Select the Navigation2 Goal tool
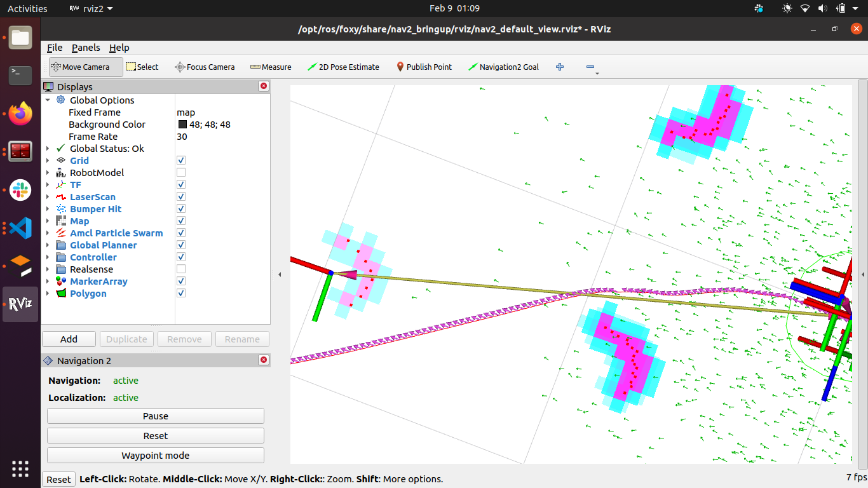 click(503, 67)
